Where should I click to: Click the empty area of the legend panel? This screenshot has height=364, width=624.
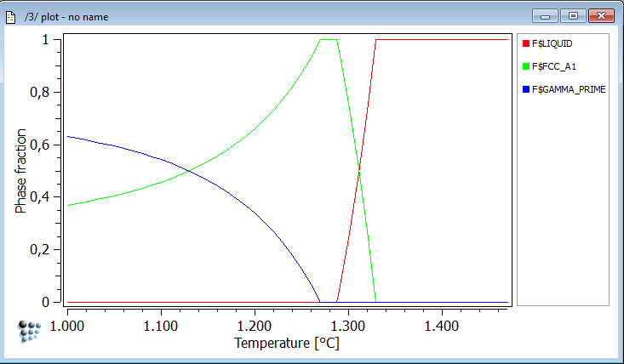click(563, 204)
